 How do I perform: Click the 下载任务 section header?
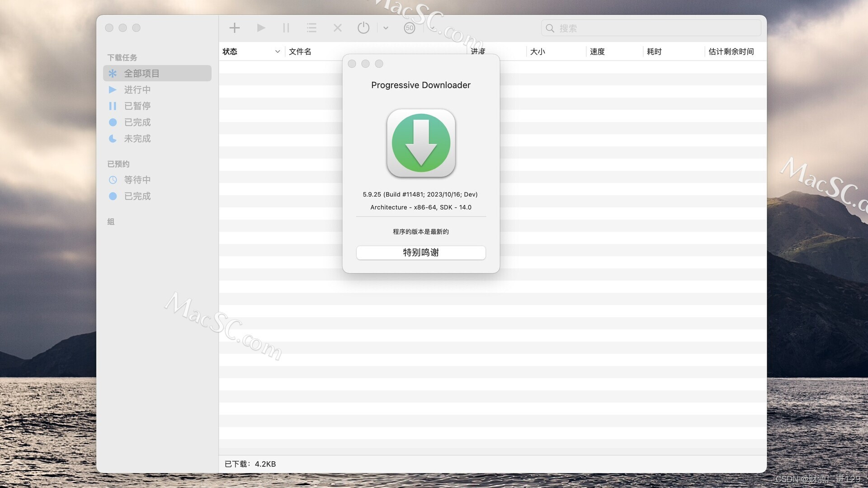click(x=122, y=57)
